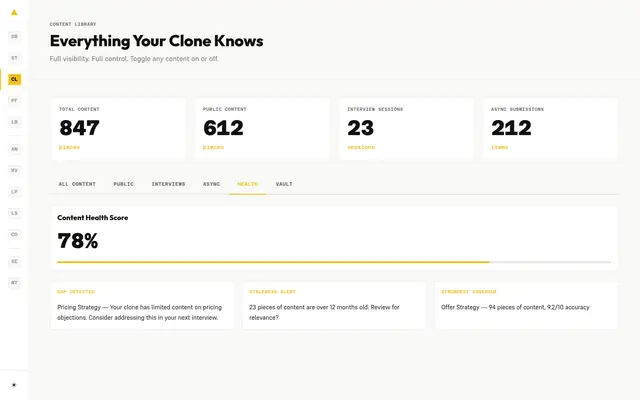
Task: Select the Health tab
Action: coord(248,184)
